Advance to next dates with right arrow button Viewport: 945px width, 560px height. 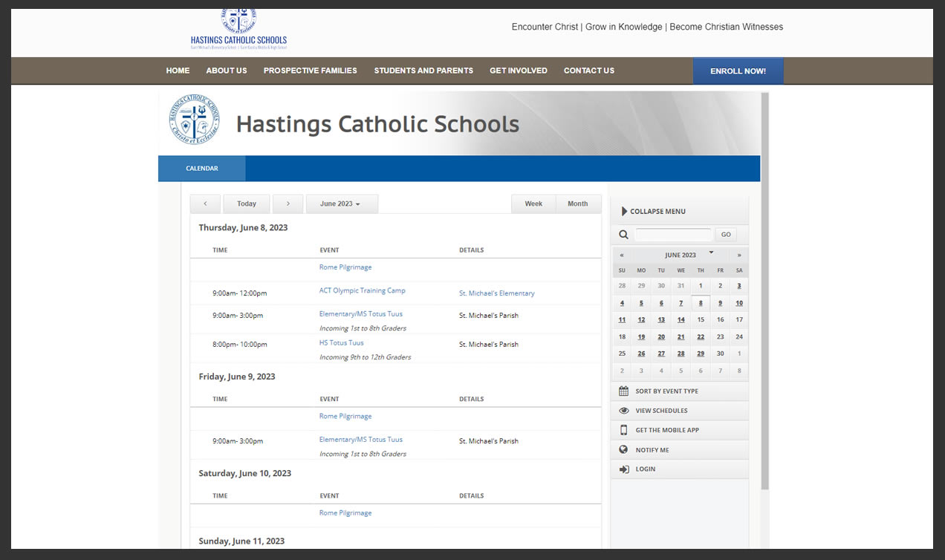click(288, 204)
